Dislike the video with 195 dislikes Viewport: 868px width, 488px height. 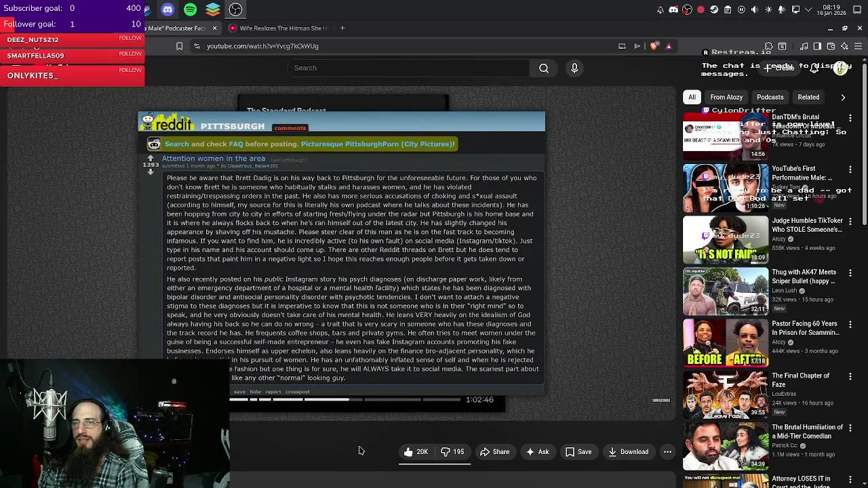pos(453,452)
